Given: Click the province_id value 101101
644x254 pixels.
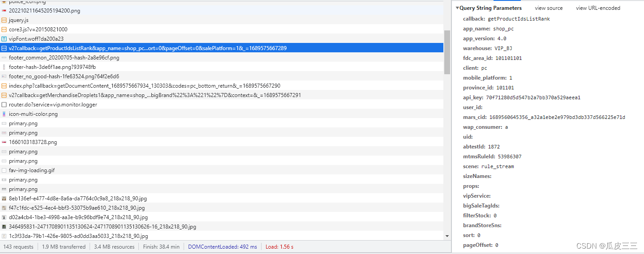Looking at the screenshot, I should pos(505,88).
